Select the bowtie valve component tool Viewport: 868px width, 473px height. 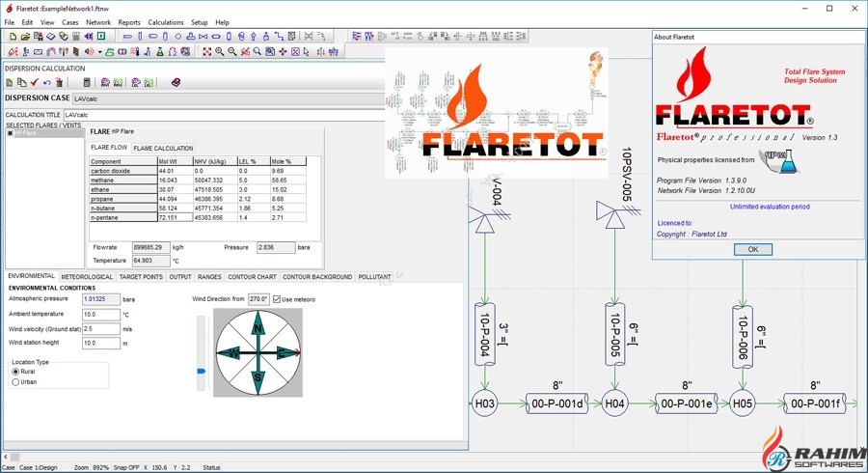click(x=203, y=37)
